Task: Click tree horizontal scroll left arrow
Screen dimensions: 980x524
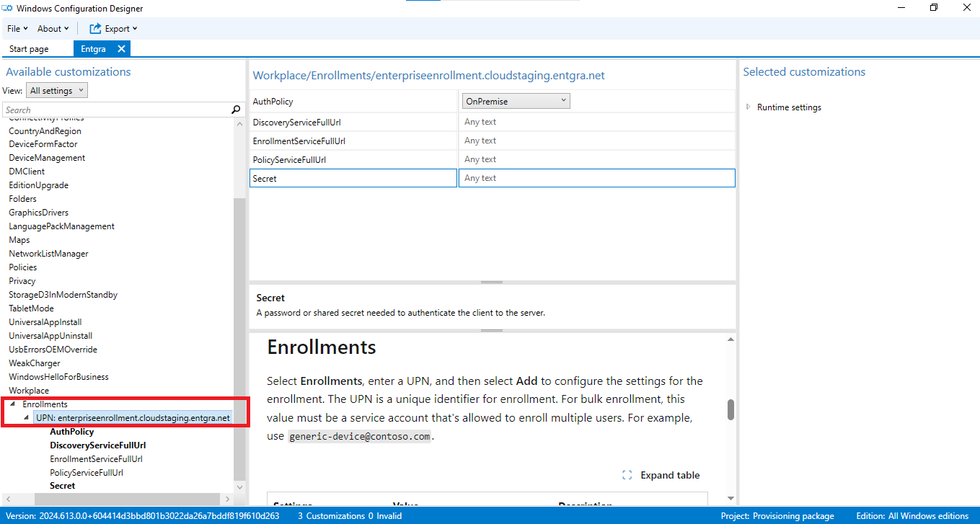Action: tap(8, 499)
